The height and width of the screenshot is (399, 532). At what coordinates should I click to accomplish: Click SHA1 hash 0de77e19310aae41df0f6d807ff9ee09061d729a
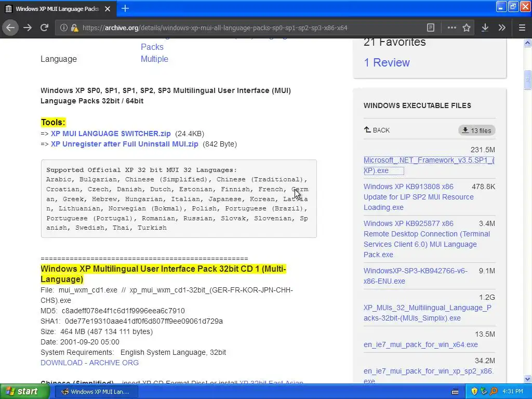144,321
